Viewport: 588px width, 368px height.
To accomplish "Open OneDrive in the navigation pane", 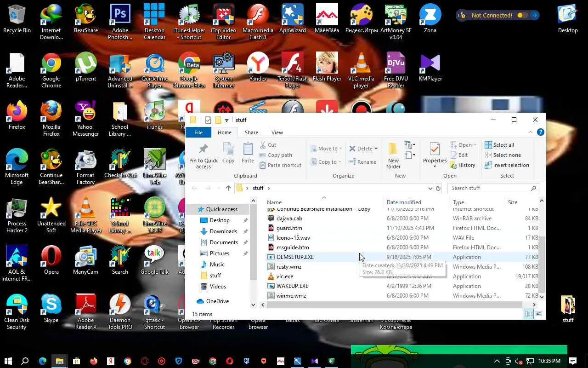I will (x=217, y=301).
